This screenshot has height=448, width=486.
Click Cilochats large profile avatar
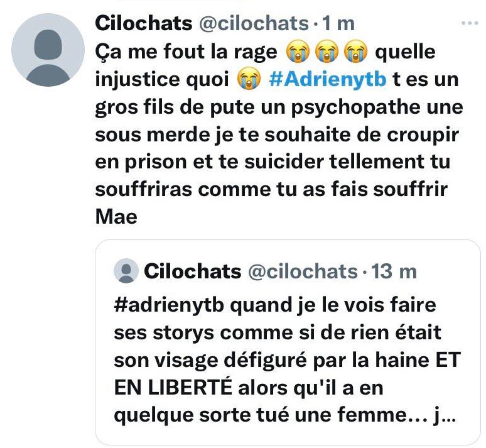48,50
